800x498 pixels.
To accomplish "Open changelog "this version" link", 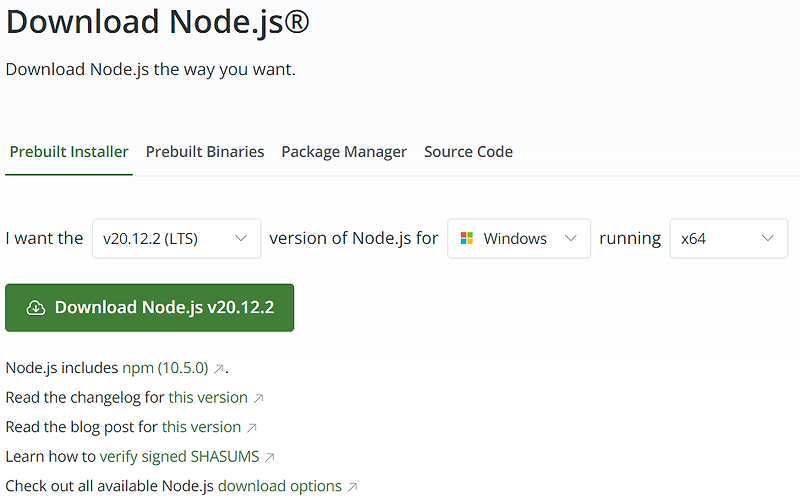I will click(208, 397).
